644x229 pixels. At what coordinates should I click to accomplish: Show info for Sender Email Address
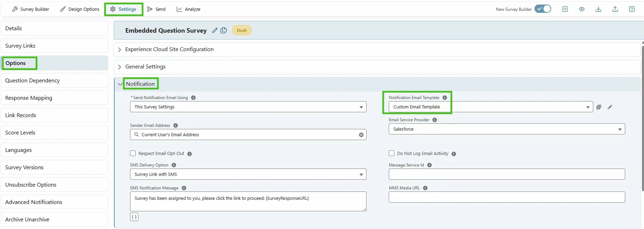point(176,125)
